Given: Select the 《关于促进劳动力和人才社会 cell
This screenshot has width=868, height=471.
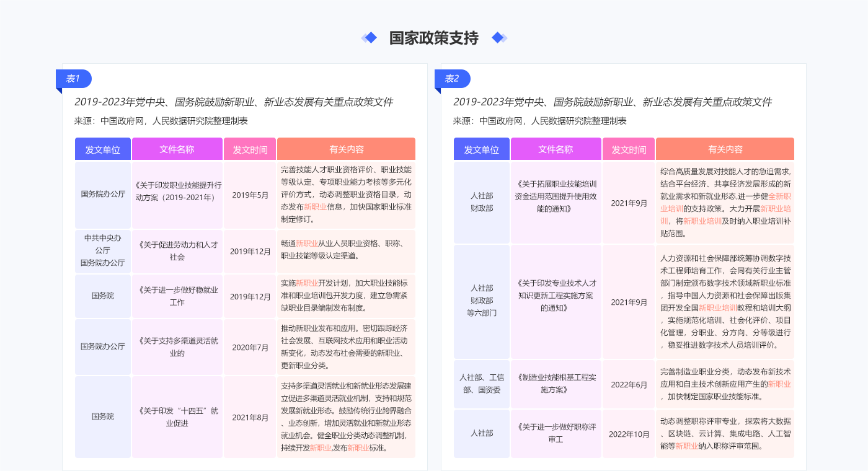Looking at the screenshot, I should [177, 252].
